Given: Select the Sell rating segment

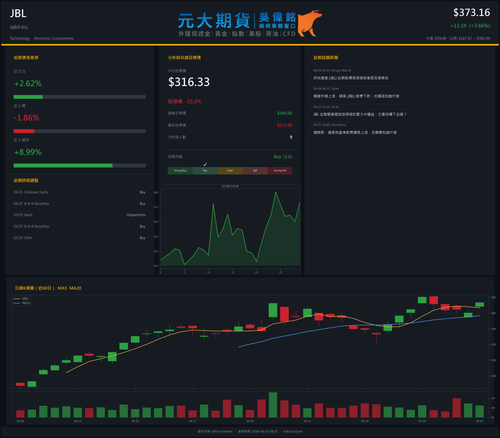Looking at the screenshot, I should click(x=255, y=171).
